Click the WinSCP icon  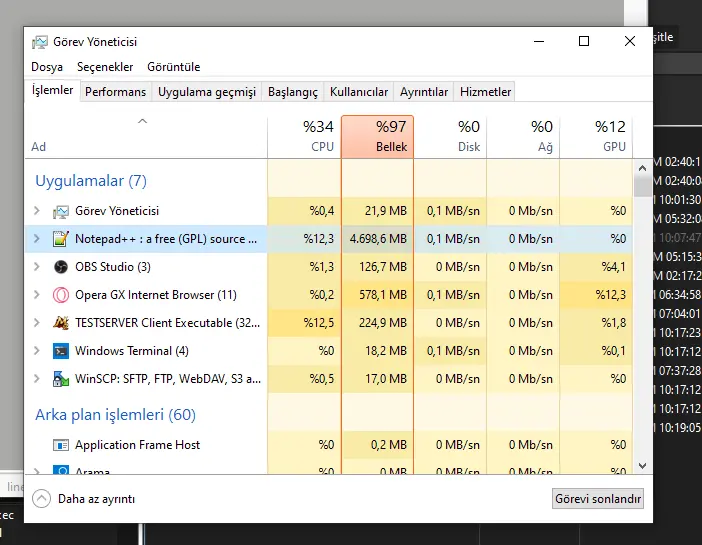pyautogui.click(x=61, y=379)
